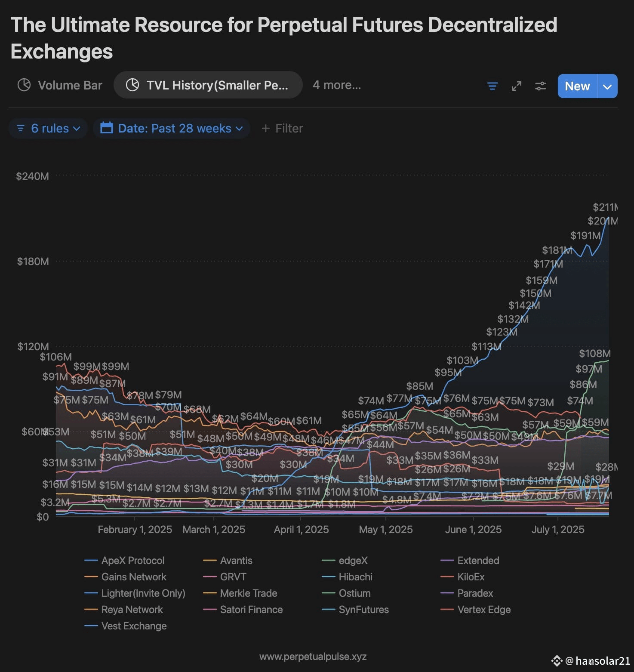Screen dimensions: 634x672
Task: Click the Vest Exchange legend entry
Action: (126, 626)
